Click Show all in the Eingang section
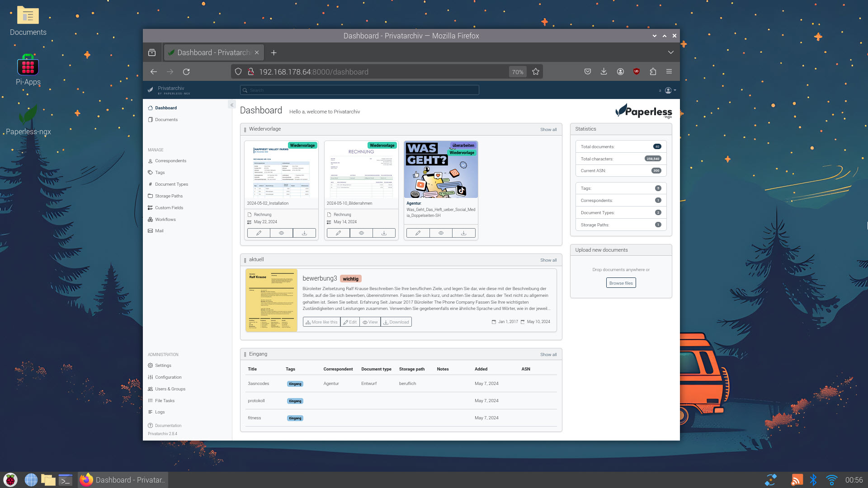 tap(548, 354)
